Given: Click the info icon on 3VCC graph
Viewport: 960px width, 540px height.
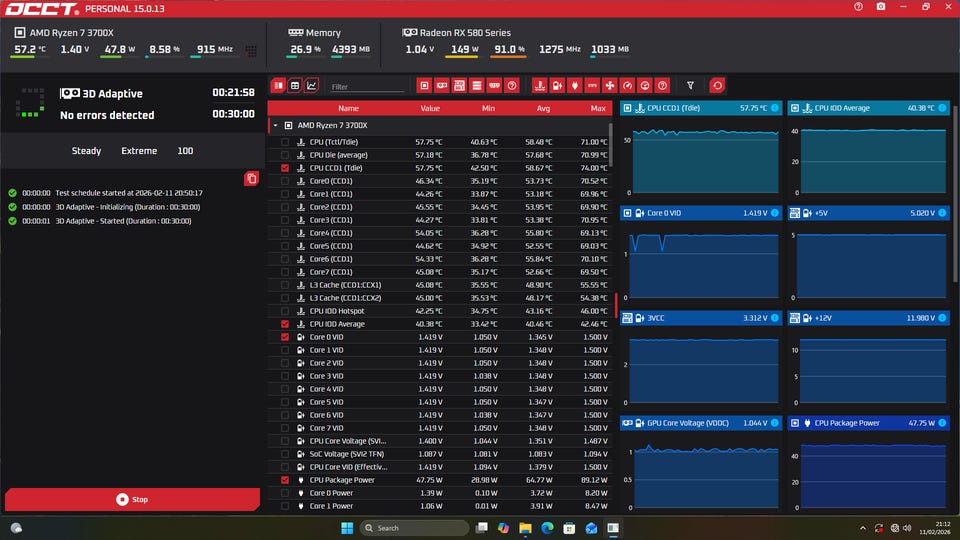Looking at the screenshot, I should (774, 318).
